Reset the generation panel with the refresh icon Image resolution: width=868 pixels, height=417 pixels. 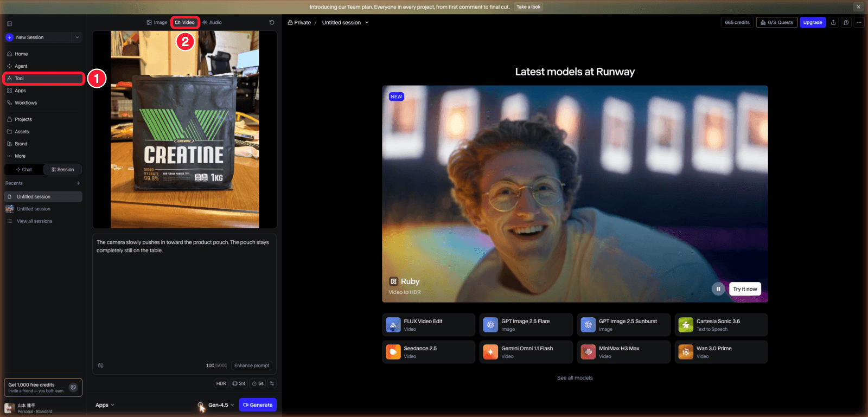pos(272,22)
